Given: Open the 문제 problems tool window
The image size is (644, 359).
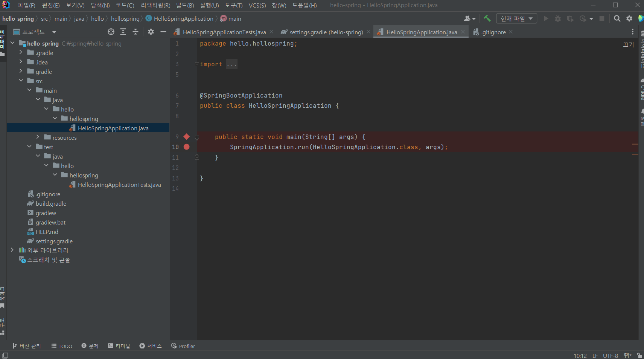Looking at the screenshot, I should (x=90, y=346).
